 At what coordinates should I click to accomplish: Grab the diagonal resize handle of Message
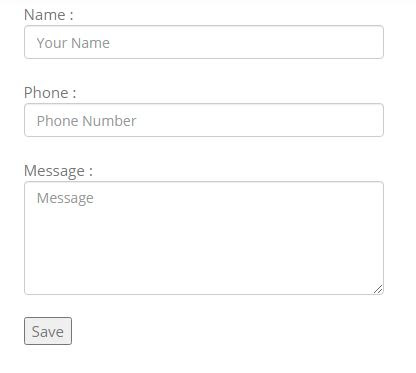378,289
